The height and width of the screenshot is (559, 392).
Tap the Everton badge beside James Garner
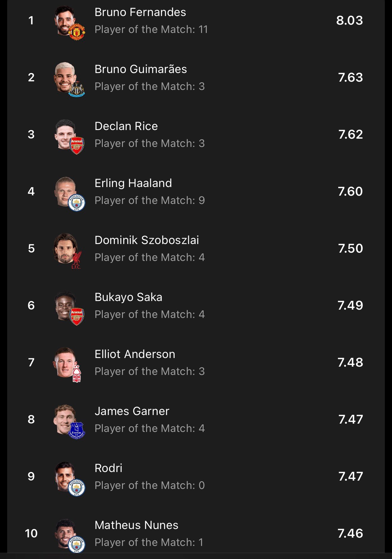pyautogui.click(x=77, y=430)
